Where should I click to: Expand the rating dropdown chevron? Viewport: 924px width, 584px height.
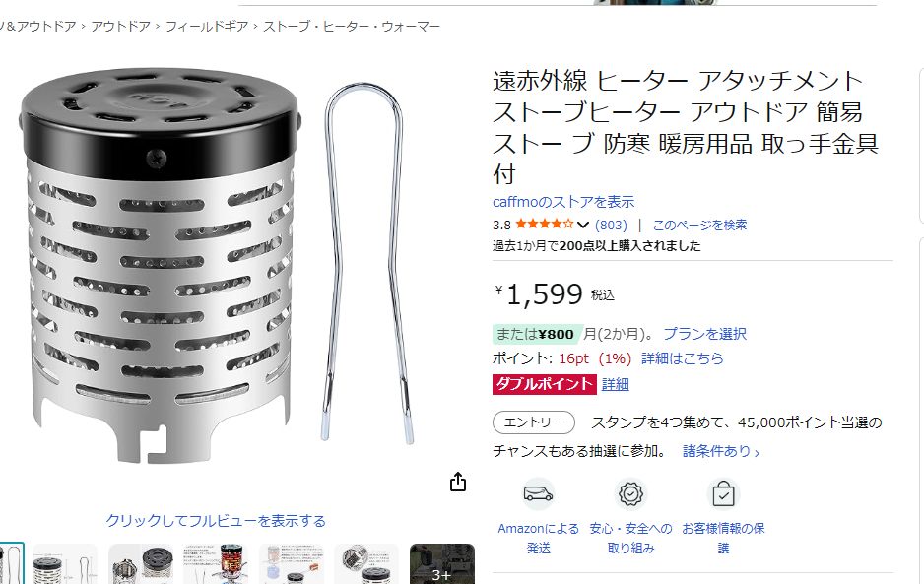[583, 225]
